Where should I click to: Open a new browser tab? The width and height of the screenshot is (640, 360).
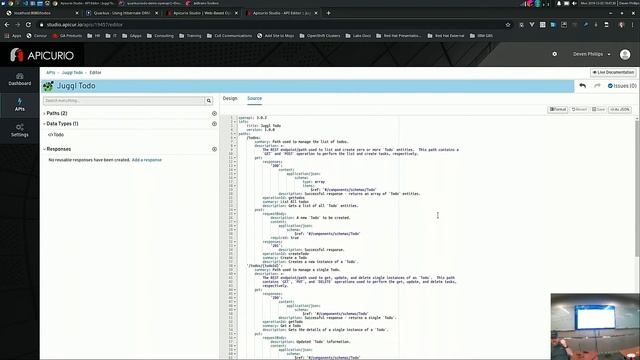point(328,13)
